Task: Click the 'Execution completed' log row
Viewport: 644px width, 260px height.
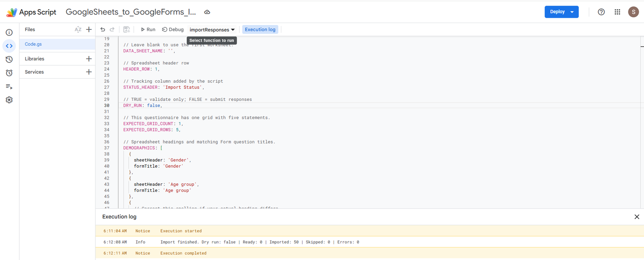Action: click(x=369, y=253)
